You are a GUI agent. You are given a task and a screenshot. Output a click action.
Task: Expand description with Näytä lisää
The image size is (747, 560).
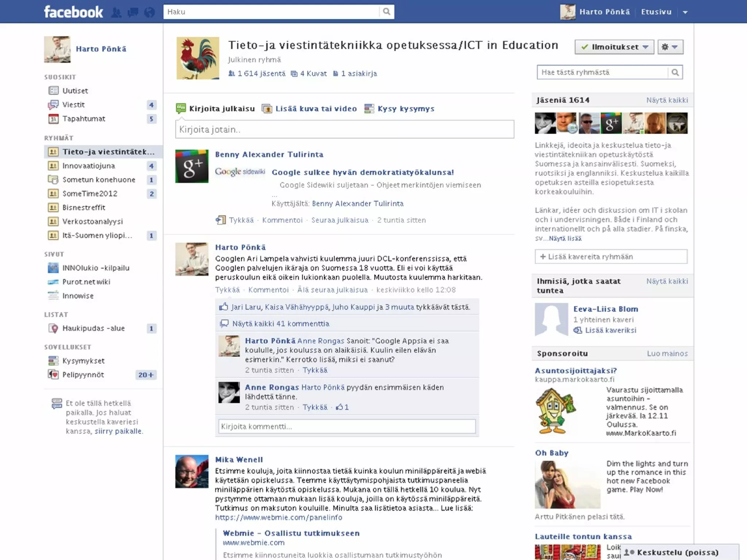(x=565, y=239)
